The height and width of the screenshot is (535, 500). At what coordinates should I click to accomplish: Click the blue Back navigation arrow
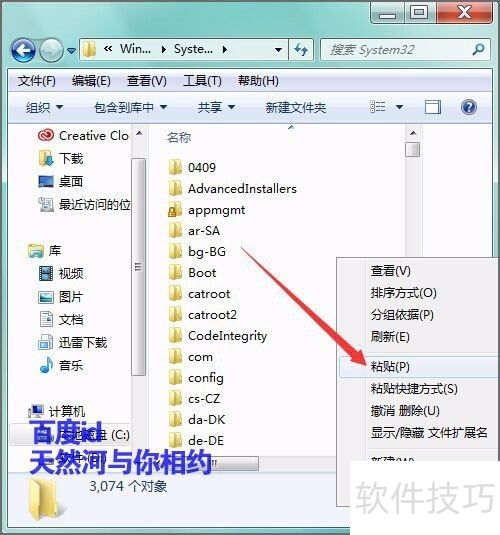pyautogui.click(x=23, y=50)
